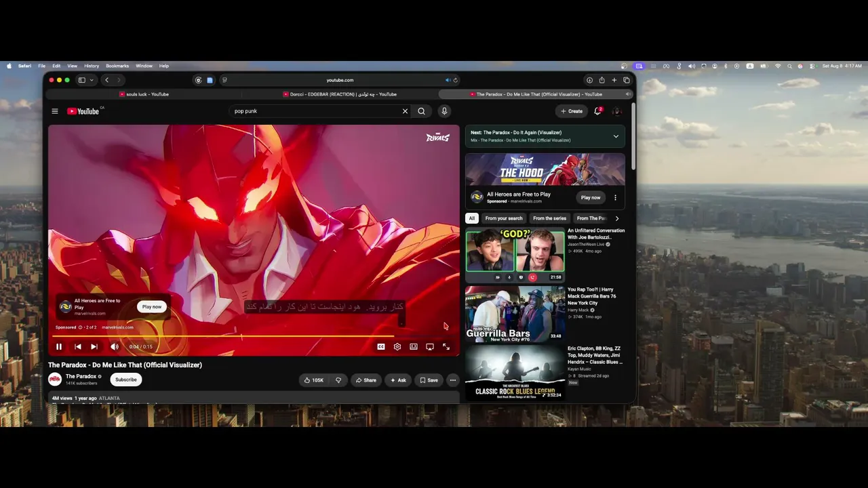
Task: Open The Paradox channel avatar
Action: 55,380
